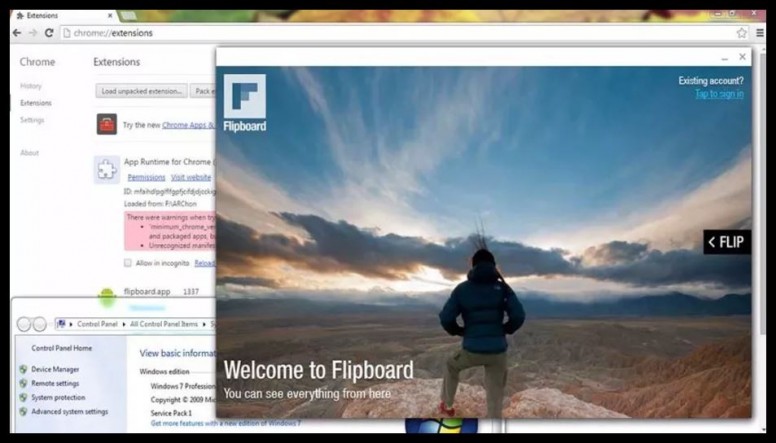Screen dimensions: 776x443
Task: Select the Extensions tab in Chrome
Action: click(64, 16)
